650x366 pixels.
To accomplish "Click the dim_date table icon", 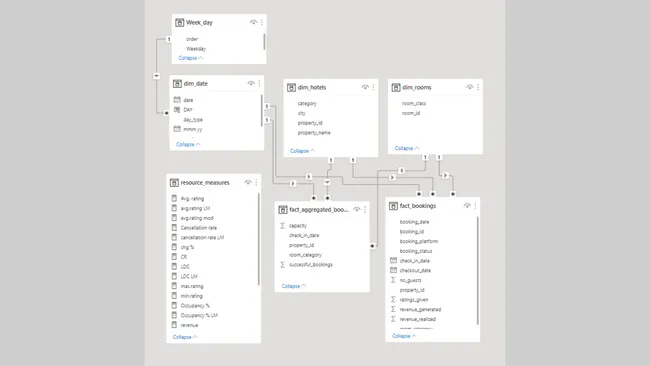I will pos(177,84).
